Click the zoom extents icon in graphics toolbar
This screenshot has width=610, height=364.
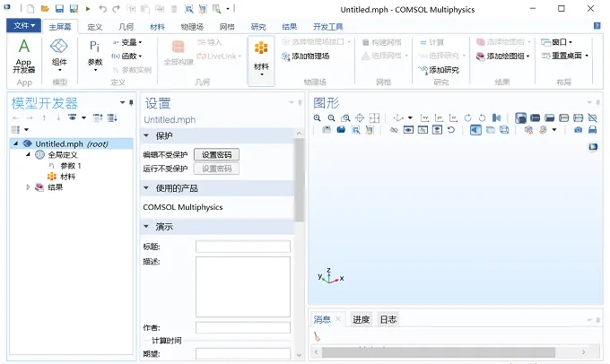360,117
